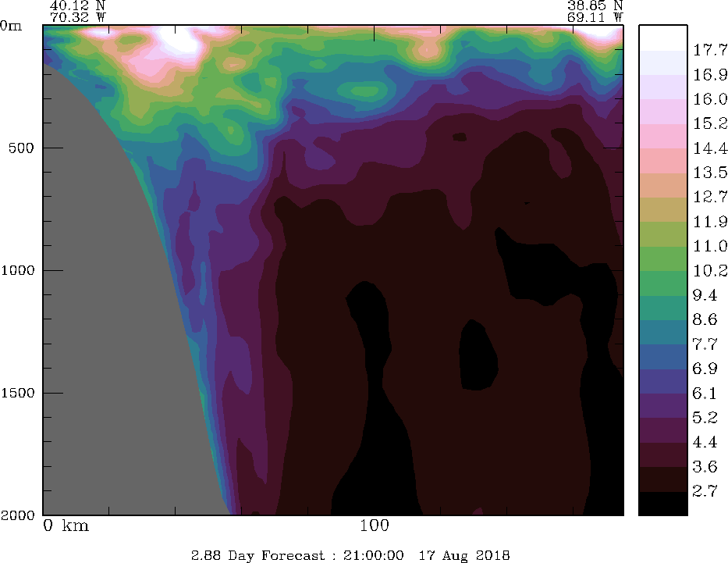Select the 38.85 N latitude label

(x=595, y=5)
